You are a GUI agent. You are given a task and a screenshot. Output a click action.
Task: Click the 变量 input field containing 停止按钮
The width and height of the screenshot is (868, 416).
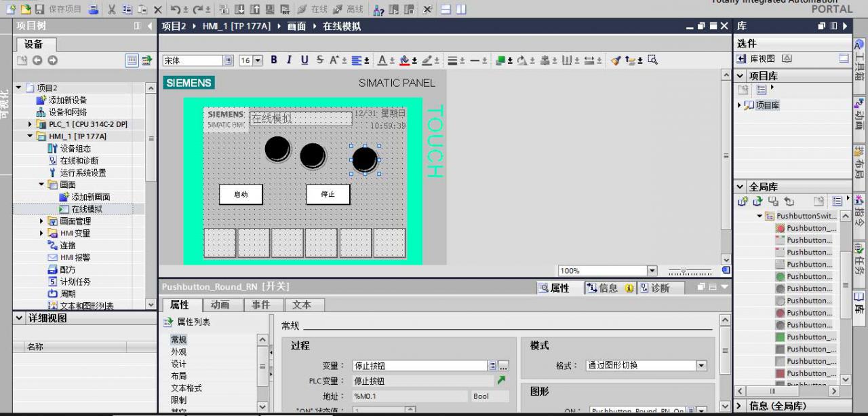pos(420,366)
